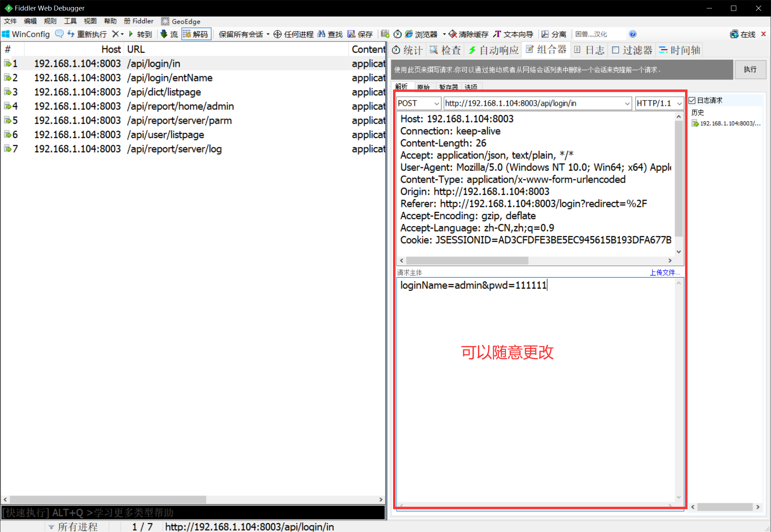
Task: Click the Clear Cache (清除缓存) icon
Action: (x=453, y=34)
